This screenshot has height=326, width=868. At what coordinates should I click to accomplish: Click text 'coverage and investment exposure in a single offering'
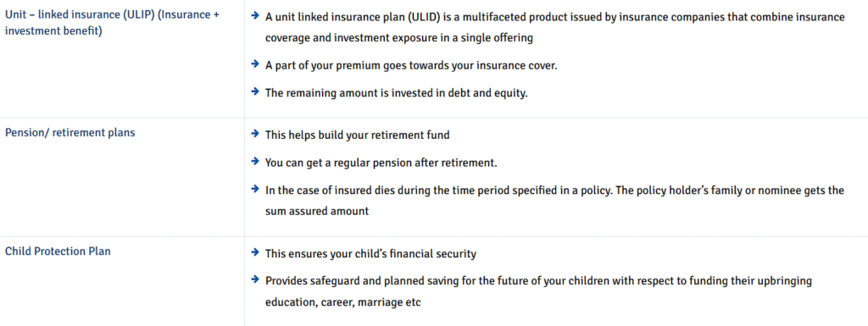(x=399, y=38)
